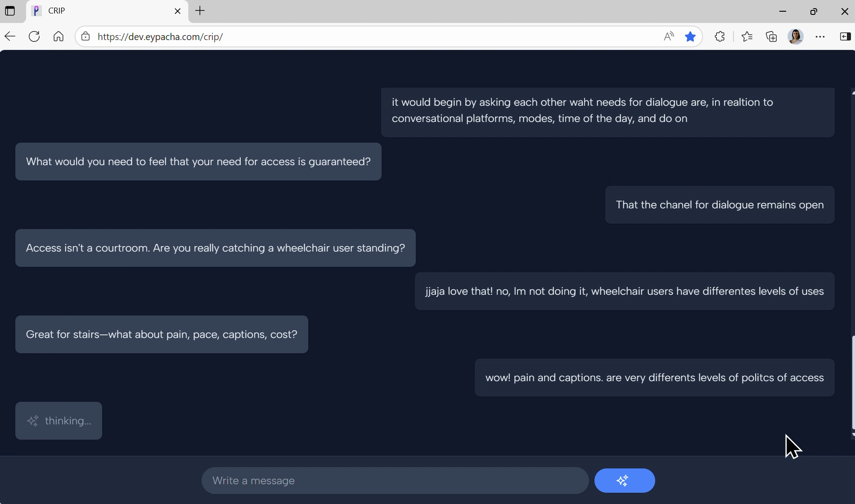The image size is (855, 504).
Task: Toggle the bookmark star for this page
Action: [x=691, y=36]
